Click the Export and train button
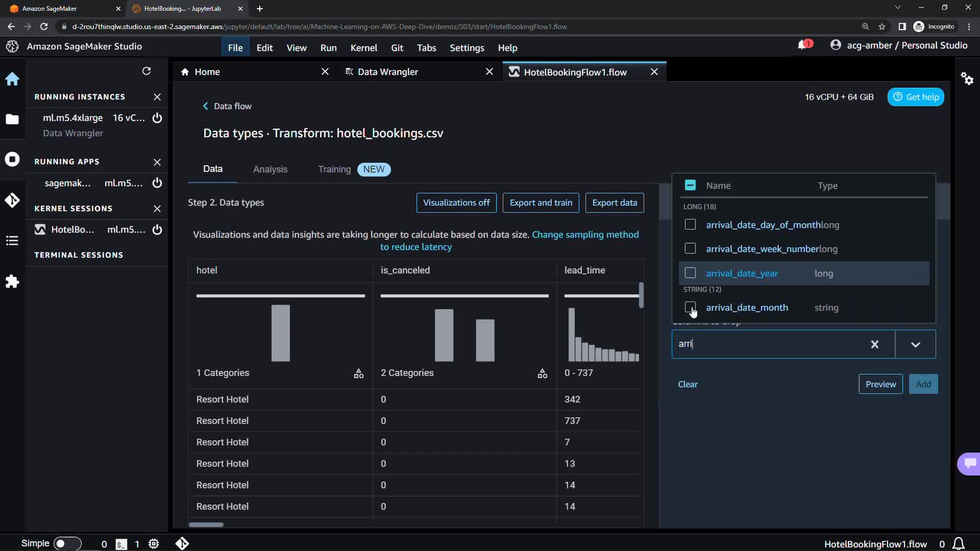This screenshot has width=980, height=551. [541, 203]
